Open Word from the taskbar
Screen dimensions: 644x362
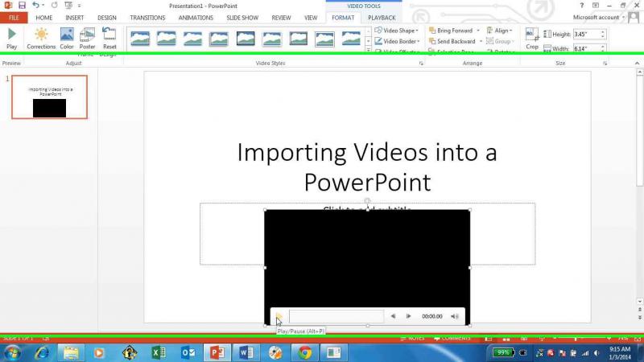tap(246, 352)
